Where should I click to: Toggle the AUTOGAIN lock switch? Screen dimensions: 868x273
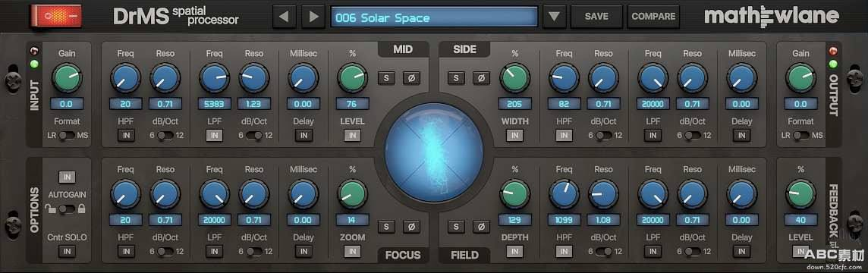[68, 209]
